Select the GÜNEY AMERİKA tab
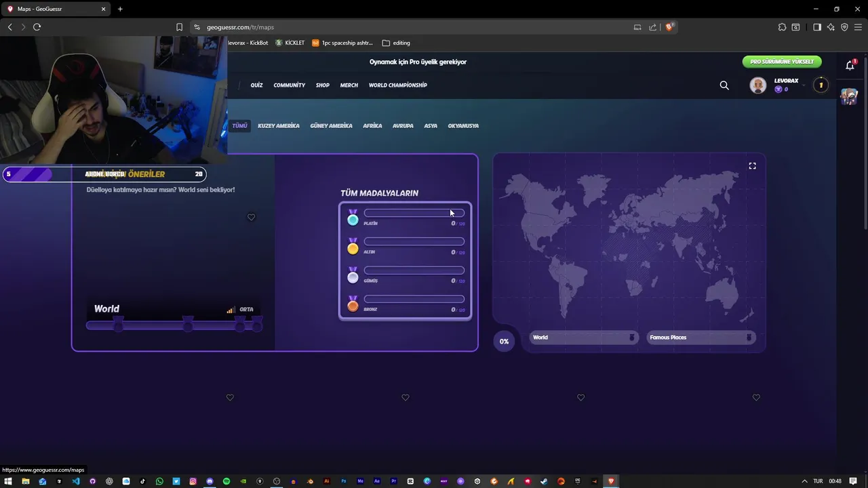 331,125
